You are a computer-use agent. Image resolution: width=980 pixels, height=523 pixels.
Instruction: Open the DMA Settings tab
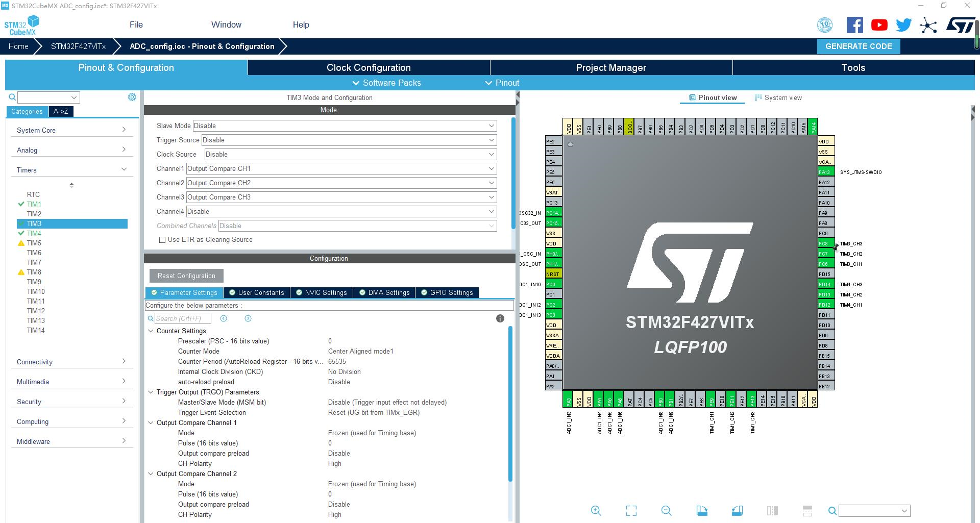(x=384, y=292)
